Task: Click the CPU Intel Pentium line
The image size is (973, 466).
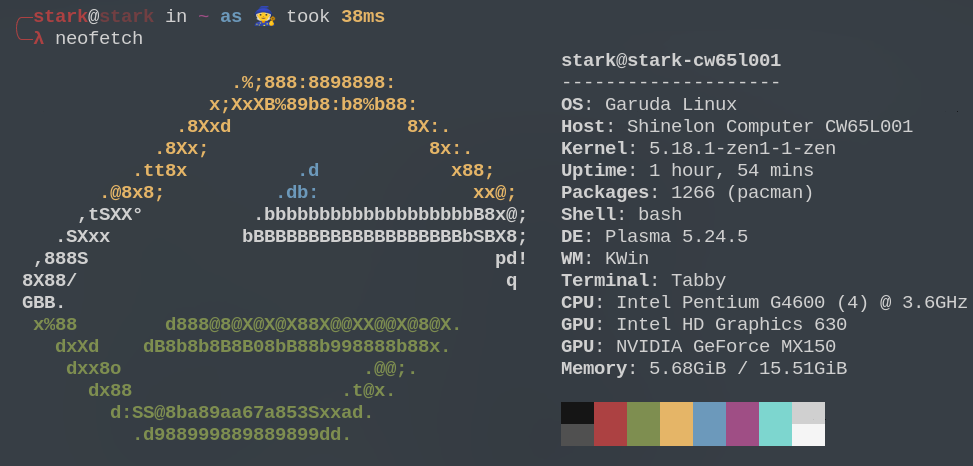Action: [x=764, y=303]
